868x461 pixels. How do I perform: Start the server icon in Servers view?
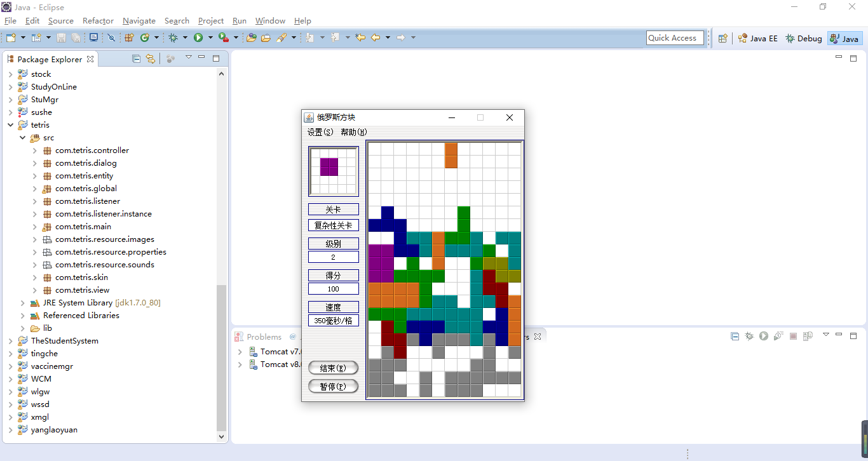click(764, 336)
